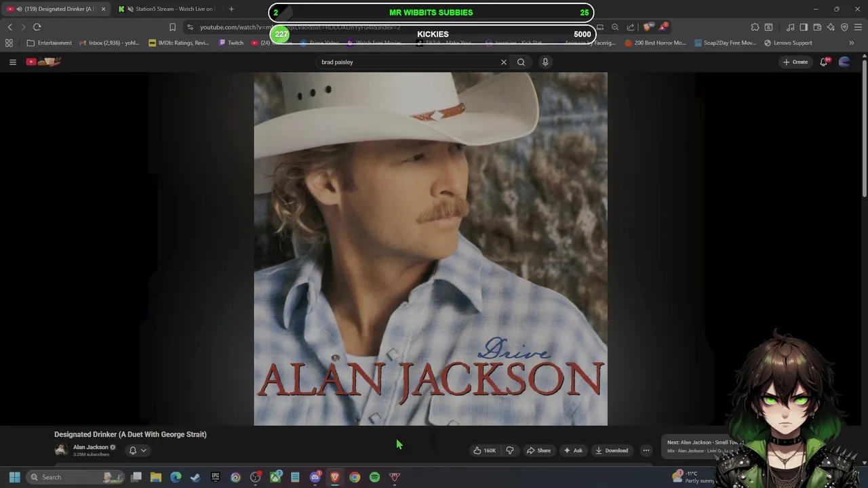
Task: Open Leo AI sparkle icon
Action: [831, 27]
